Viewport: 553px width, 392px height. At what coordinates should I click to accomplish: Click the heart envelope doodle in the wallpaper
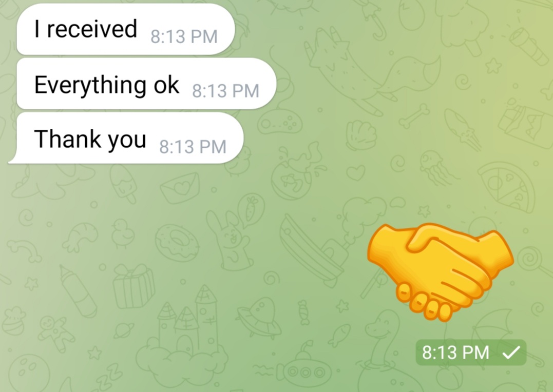(x=180, y=188)
